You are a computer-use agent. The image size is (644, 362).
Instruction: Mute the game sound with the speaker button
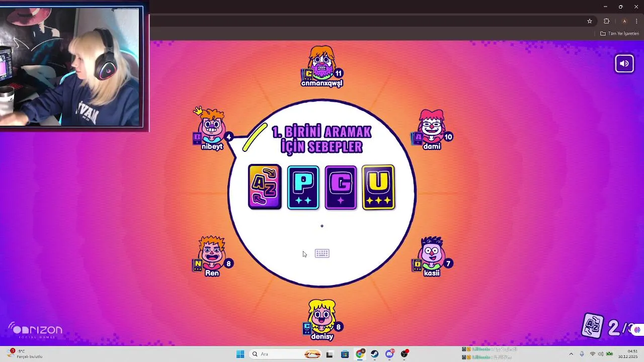click(624, 63)
